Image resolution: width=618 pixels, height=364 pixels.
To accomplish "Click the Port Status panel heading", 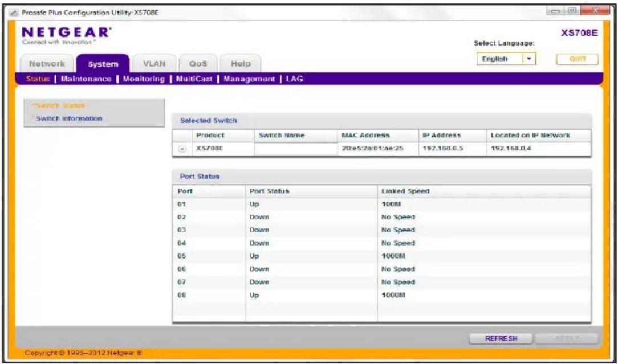I will pos(200,177).
